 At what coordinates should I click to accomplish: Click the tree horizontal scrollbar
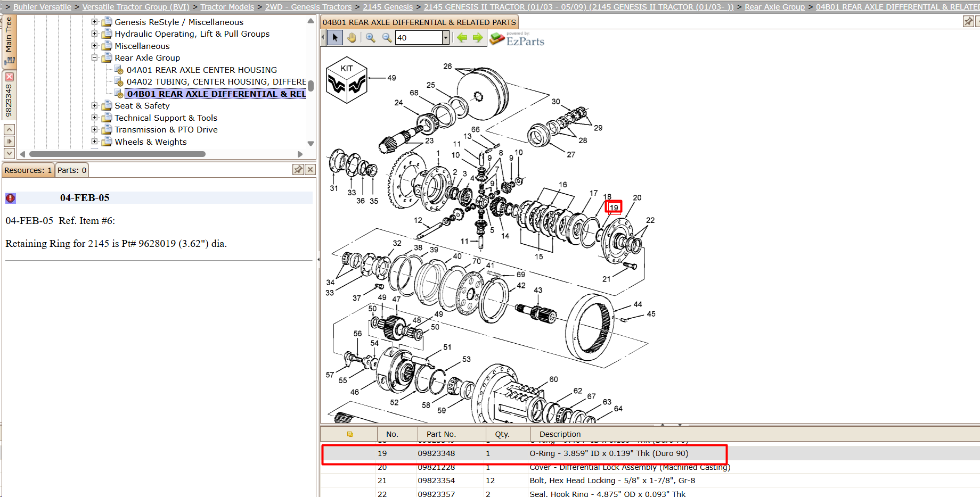(117, 154)
